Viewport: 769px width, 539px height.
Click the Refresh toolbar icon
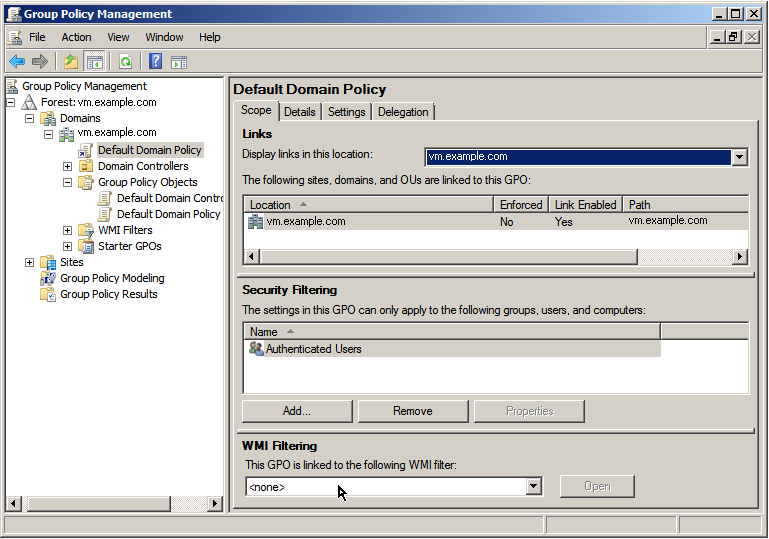click(126, 62)
